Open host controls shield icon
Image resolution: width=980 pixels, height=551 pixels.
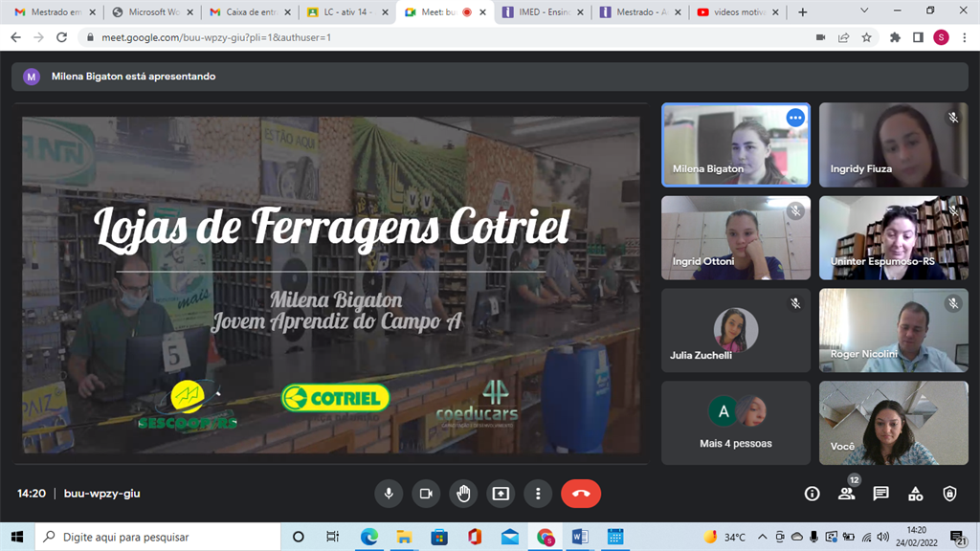[x=950, y=494]
